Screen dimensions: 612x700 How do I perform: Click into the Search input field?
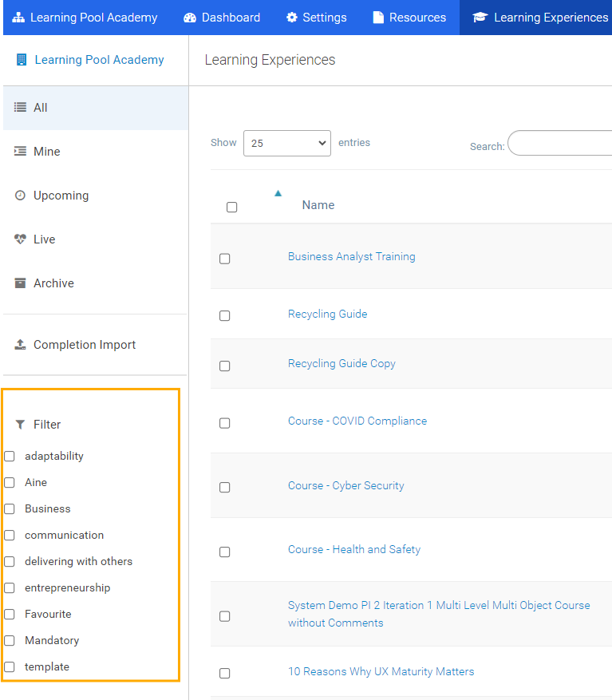pyautogui.click(x=559, y=144)
